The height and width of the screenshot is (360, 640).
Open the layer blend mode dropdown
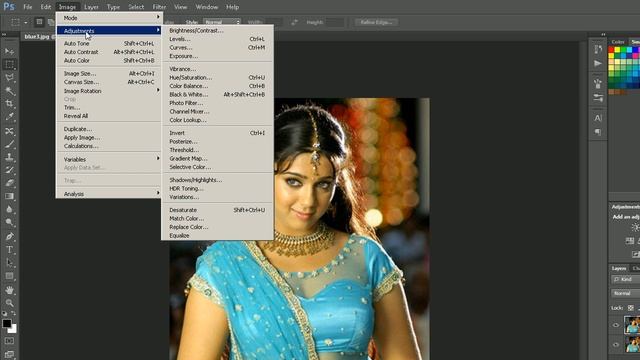tap(626, 293)
